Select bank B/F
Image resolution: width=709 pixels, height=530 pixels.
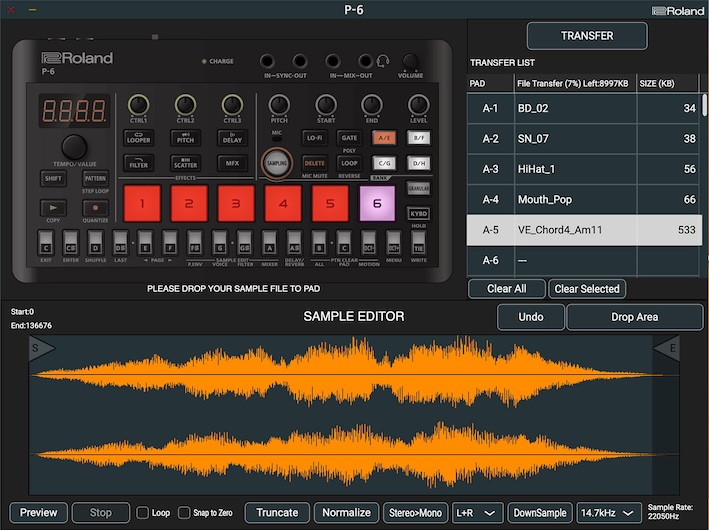pyautogui.click(x=419, y=138)
